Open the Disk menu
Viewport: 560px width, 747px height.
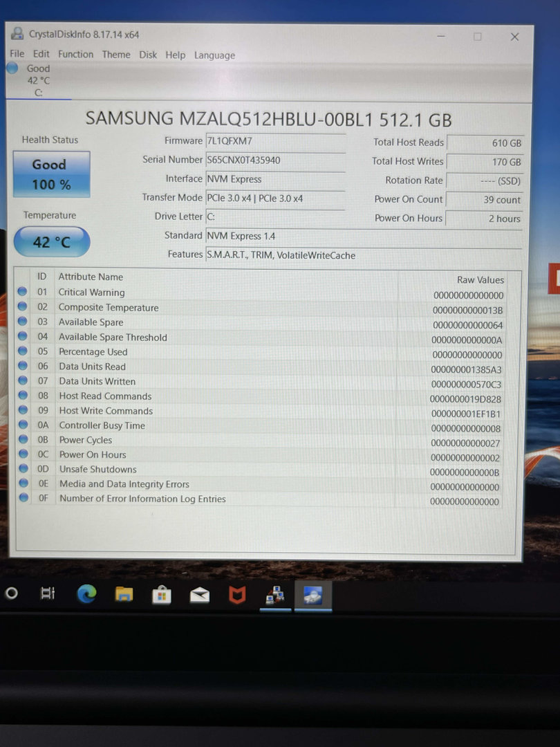[148, 55]
